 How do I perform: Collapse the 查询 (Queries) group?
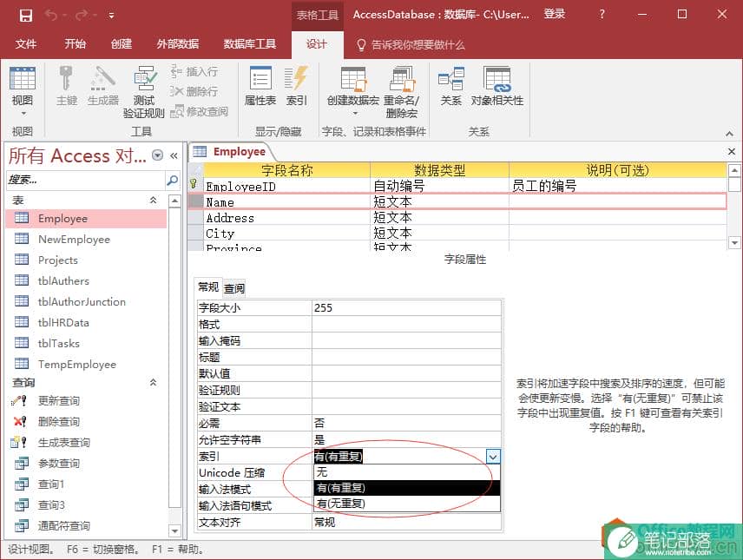tap(153, 382)
